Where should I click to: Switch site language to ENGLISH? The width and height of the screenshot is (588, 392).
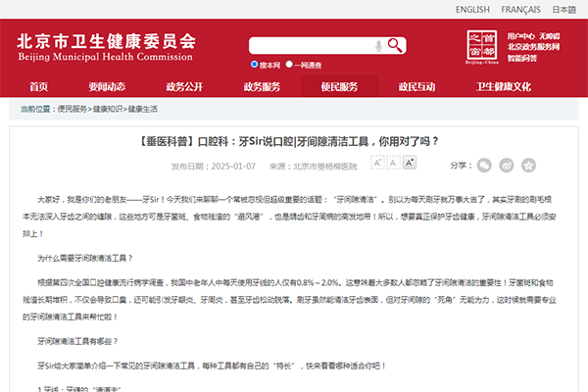472,10
